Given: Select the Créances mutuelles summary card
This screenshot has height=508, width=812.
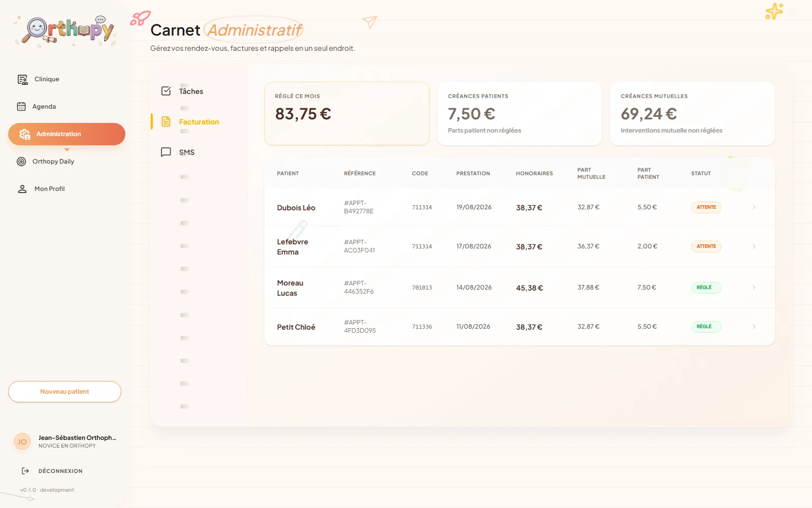Looking at the screenshot, I should (692, 114).
